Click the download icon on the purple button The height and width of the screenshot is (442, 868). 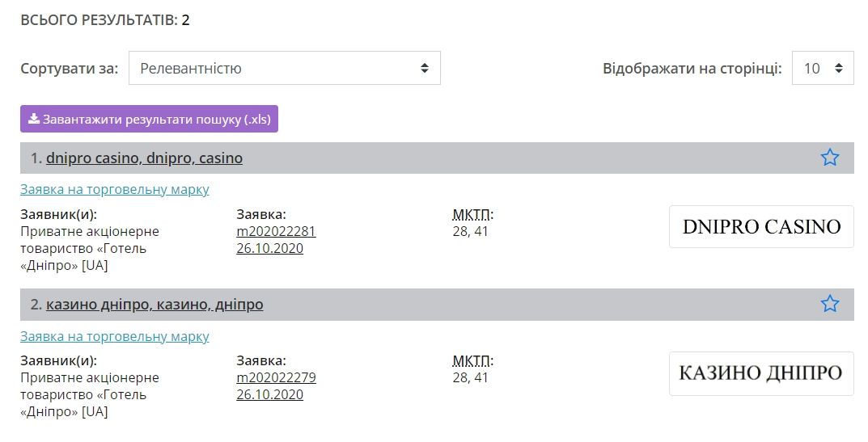pos(33,119)
